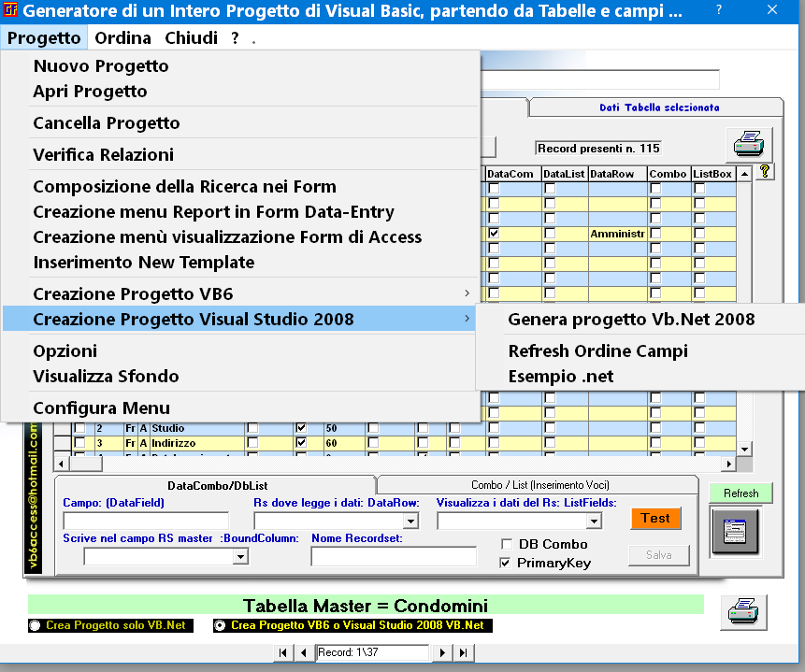
Task: Click Chiudi in the menu bar
Action: [191, 38]
